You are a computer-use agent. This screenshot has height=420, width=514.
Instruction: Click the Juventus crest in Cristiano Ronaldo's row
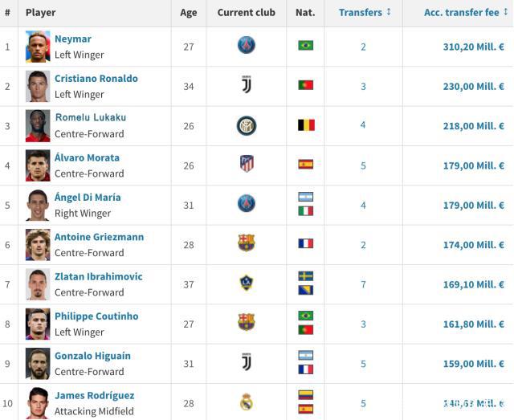click(x=247, y=85)
